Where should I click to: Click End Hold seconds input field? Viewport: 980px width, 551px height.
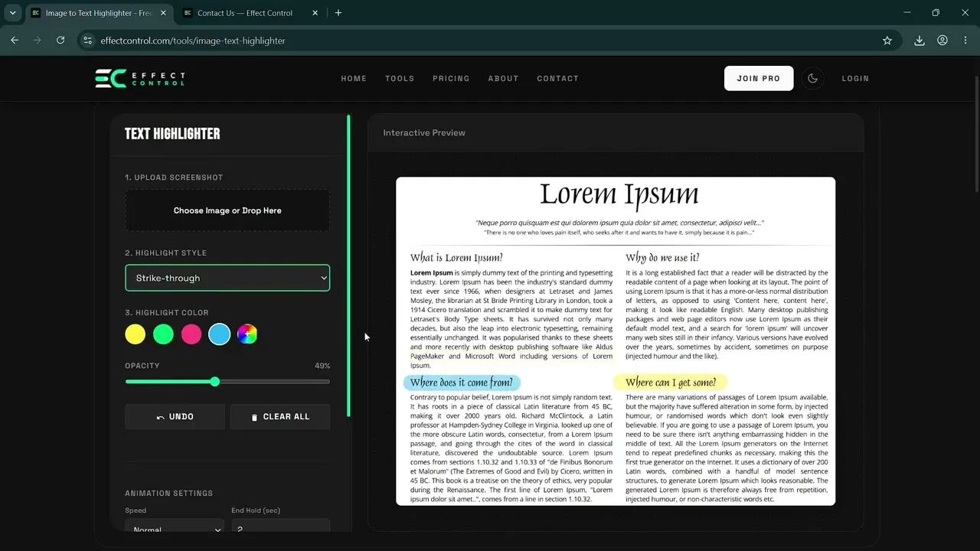pos(281,526)
